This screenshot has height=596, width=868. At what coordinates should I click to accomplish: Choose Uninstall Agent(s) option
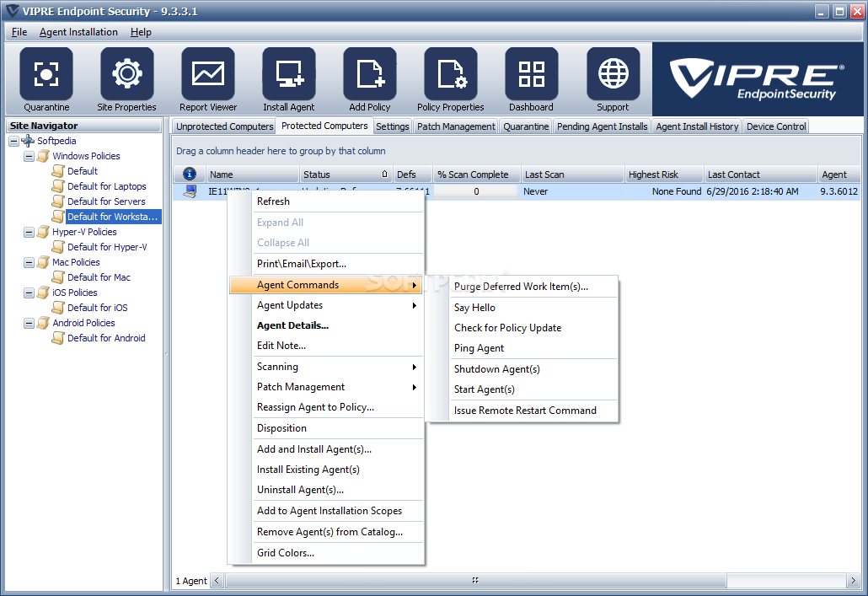pyautogui.click(x=327, y=490)
